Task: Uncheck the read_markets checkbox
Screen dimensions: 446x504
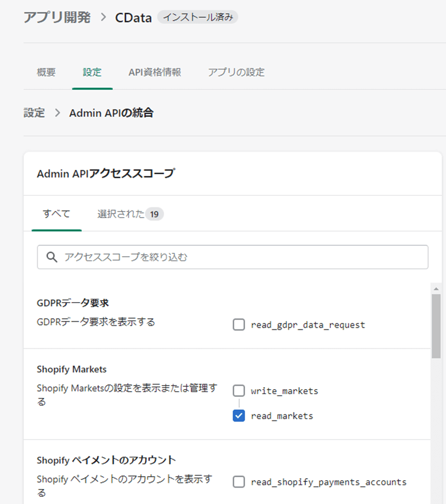Action: [x=239, y=415]
